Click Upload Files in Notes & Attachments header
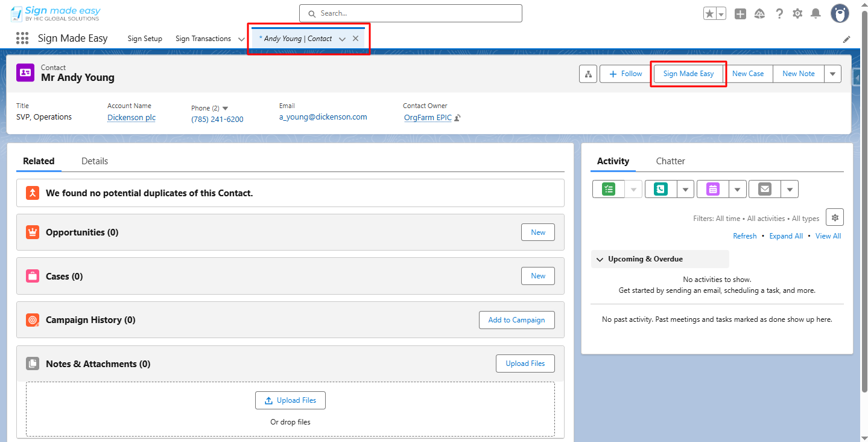Viewport: 868px width, 442px height. 525,364
